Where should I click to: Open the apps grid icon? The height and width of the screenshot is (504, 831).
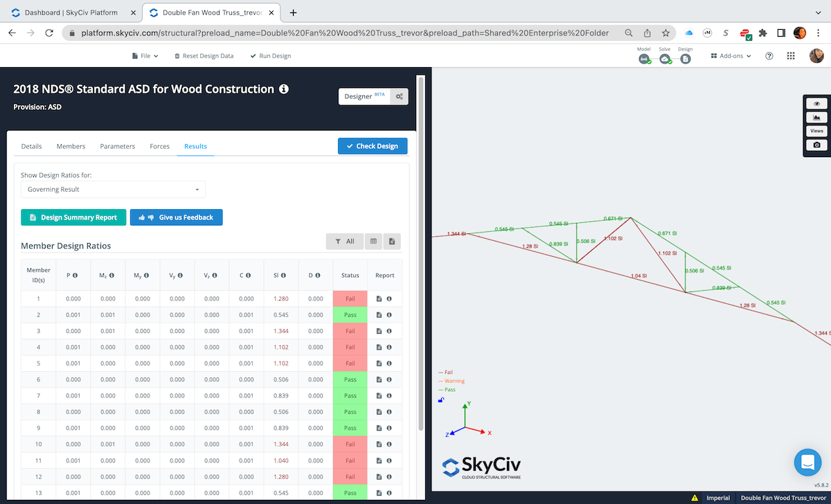tap(791, 56)
